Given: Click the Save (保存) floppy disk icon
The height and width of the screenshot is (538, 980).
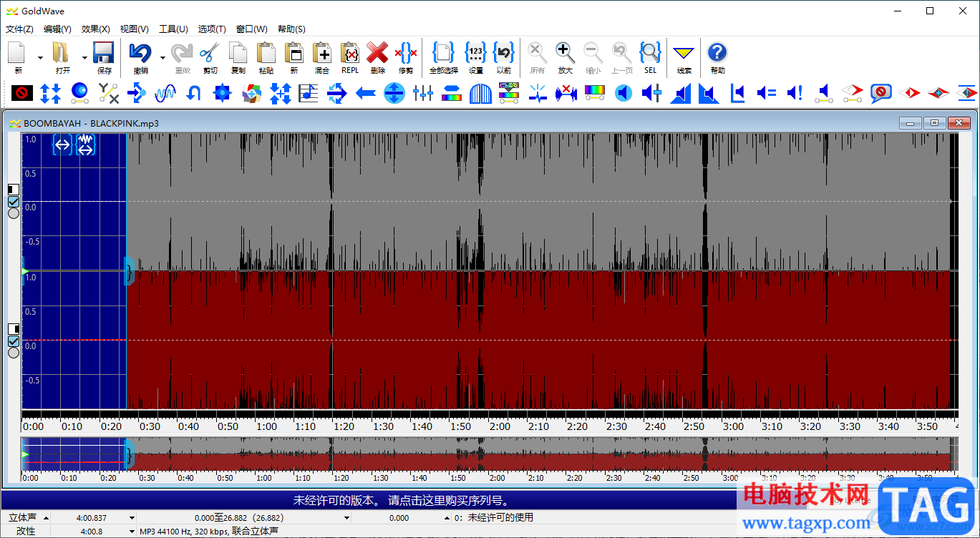Looking at the screenshot, I should [104, 54].
